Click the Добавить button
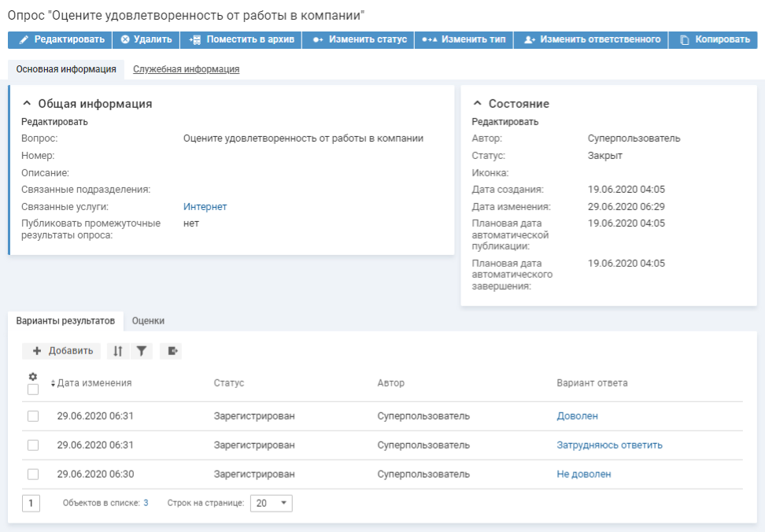The image size is (765, 532). click(62, 351)
